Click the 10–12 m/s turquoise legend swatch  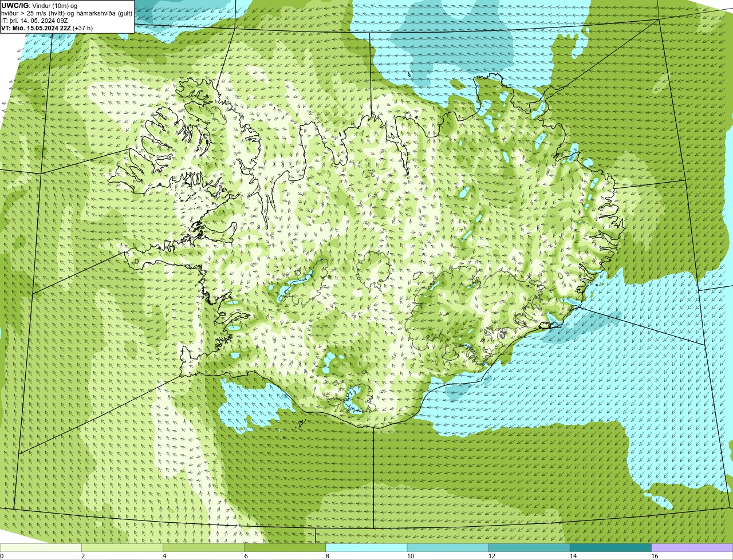click(x=448, y=547)
